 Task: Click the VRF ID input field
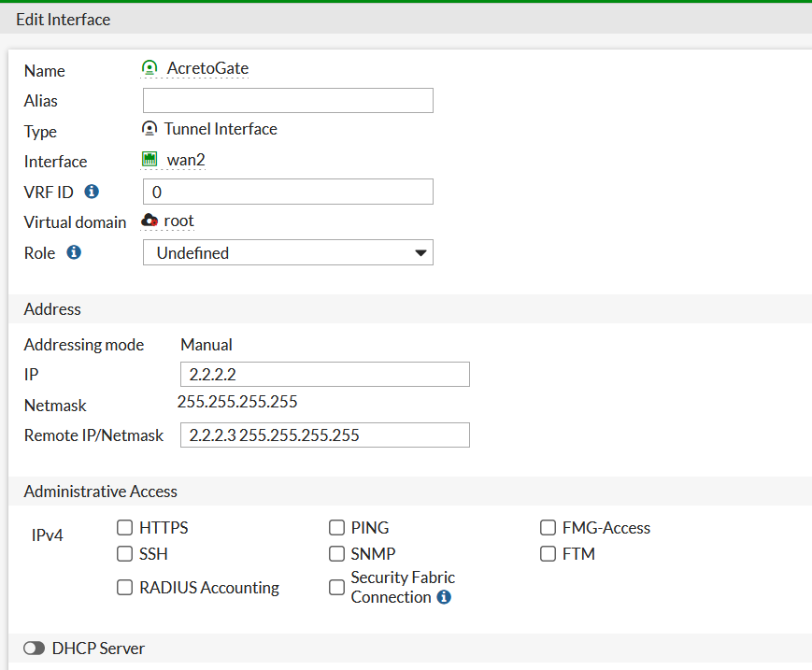click(x=288, y=192)
